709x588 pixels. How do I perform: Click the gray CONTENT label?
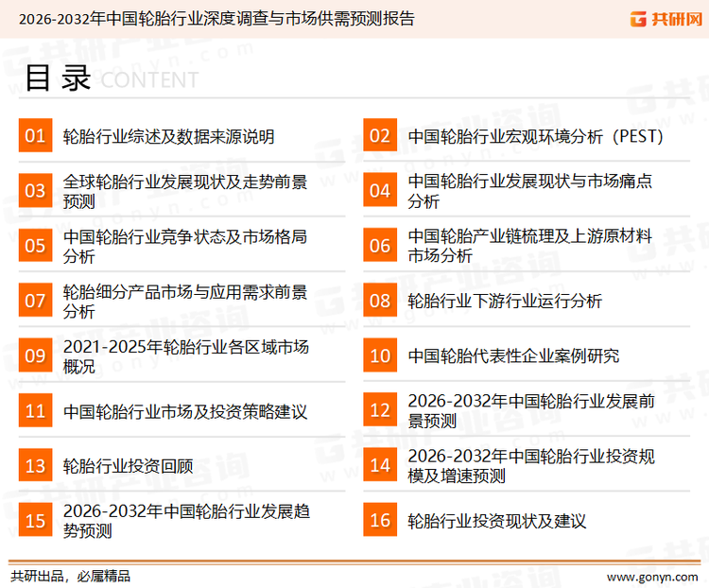tap(149, 80)
